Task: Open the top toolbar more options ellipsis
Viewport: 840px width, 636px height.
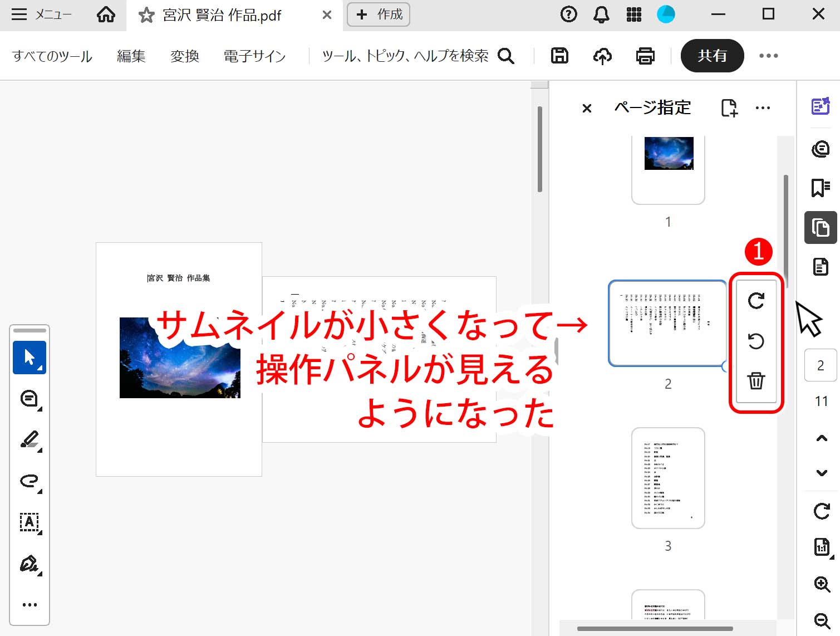Action: tap(769, 56)
